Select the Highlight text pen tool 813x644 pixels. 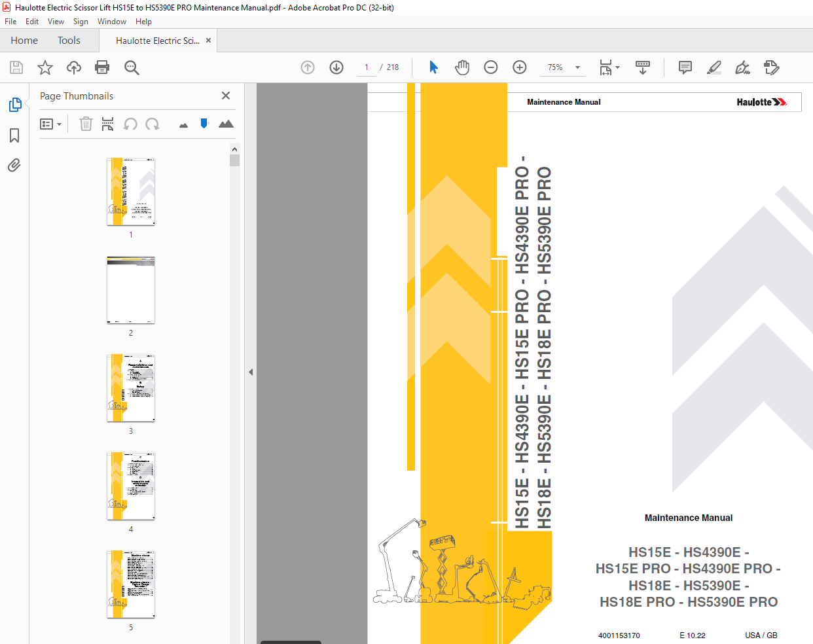click(714, 67)
